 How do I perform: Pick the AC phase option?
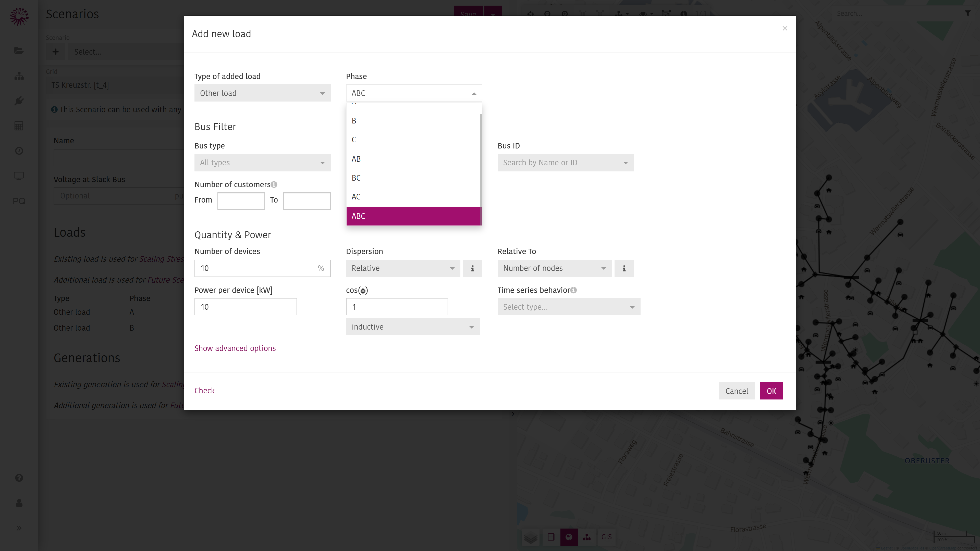[x=413, y=197]
